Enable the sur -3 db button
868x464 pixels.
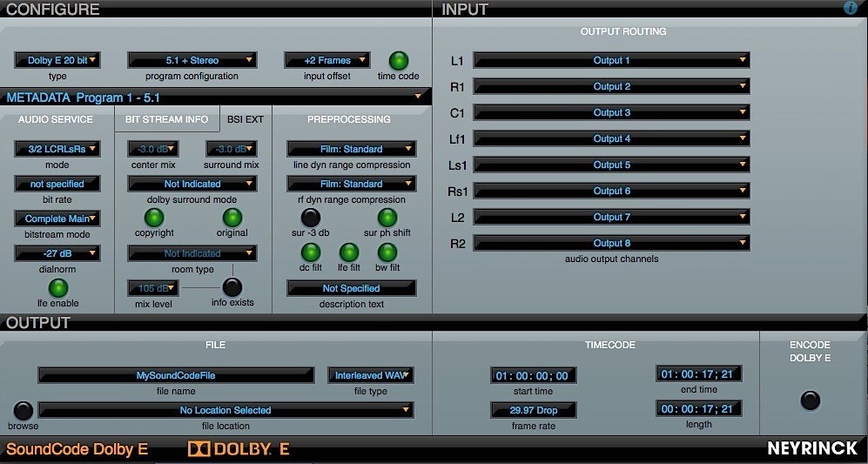click(311, 218)
